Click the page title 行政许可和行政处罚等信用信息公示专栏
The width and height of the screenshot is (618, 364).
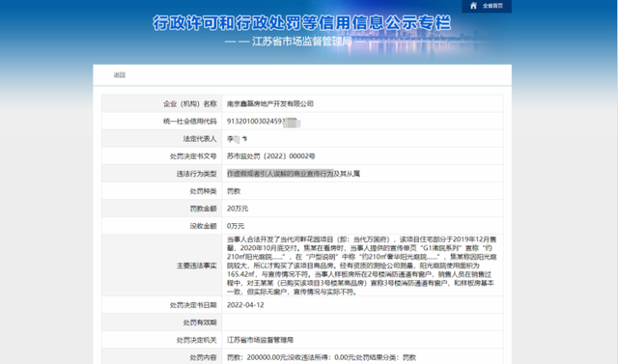[x=301, y=23]
